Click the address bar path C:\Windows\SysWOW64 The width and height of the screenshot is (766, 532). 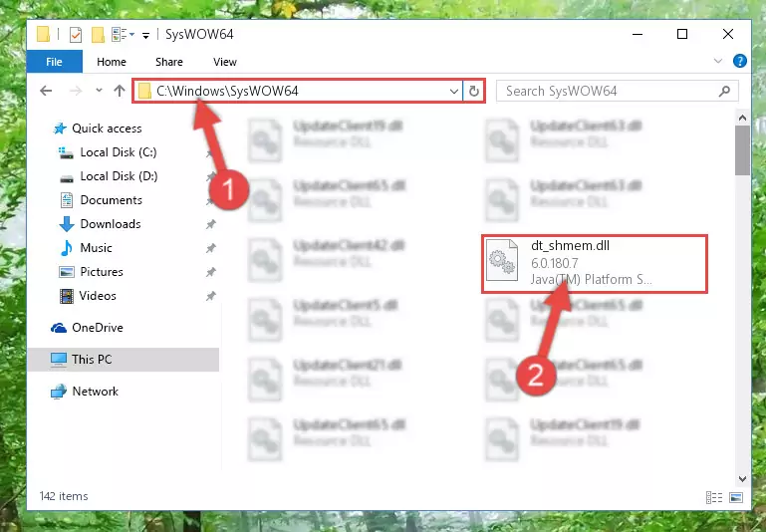coord(227,91)
